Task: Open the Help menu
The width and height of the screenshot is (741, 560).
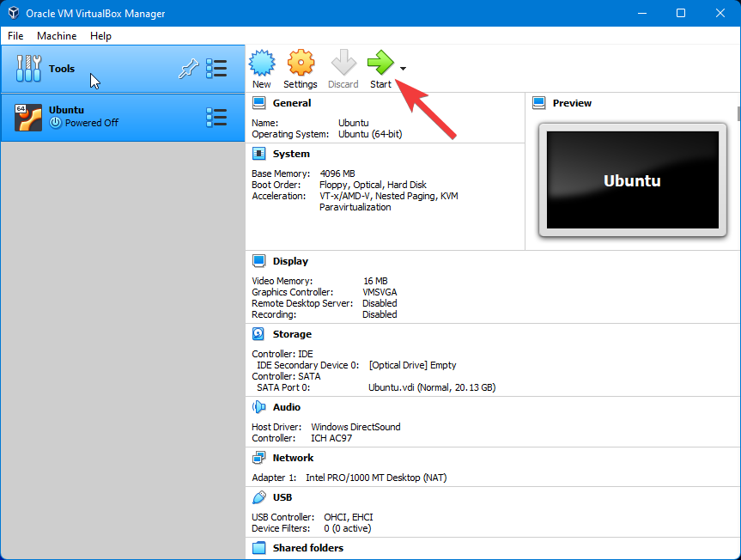Action: 100,36
